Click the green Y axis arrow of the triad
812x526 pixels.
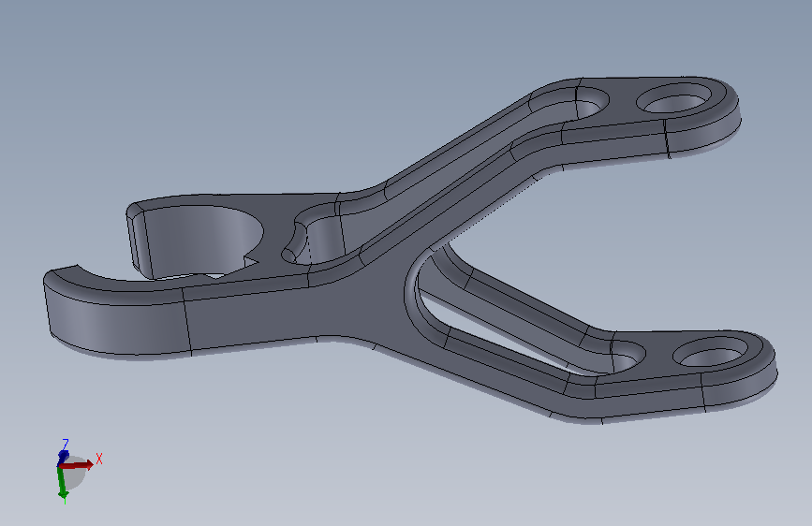click(x=62, y=484)
